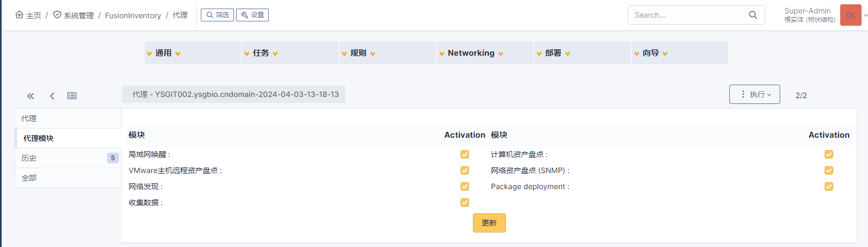This screenshot has height=247, width=868.
Task: Click the magnifier icon in search box
Action: click(753, 15)
